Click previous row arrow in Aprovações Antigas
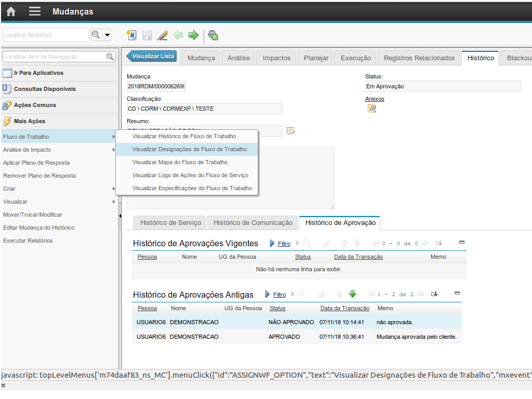 point(339,294)
